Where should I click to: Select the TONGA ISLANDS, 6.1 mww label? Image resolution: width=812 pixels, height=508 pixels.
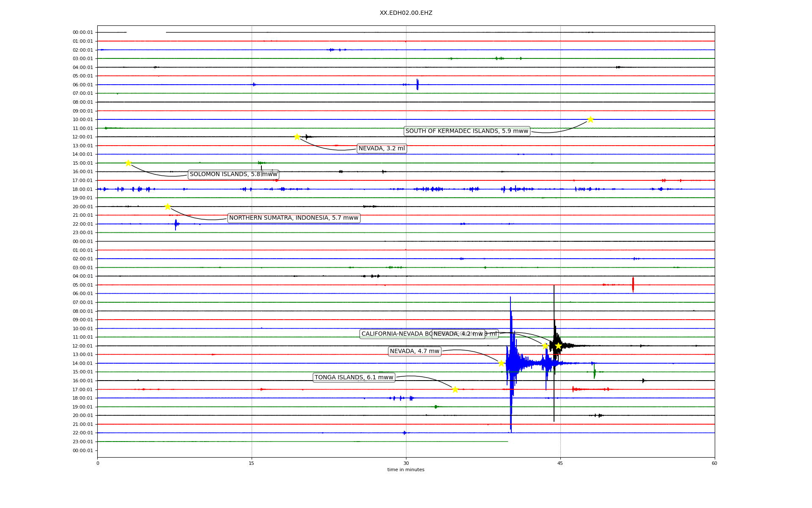(x=354, y=378)
